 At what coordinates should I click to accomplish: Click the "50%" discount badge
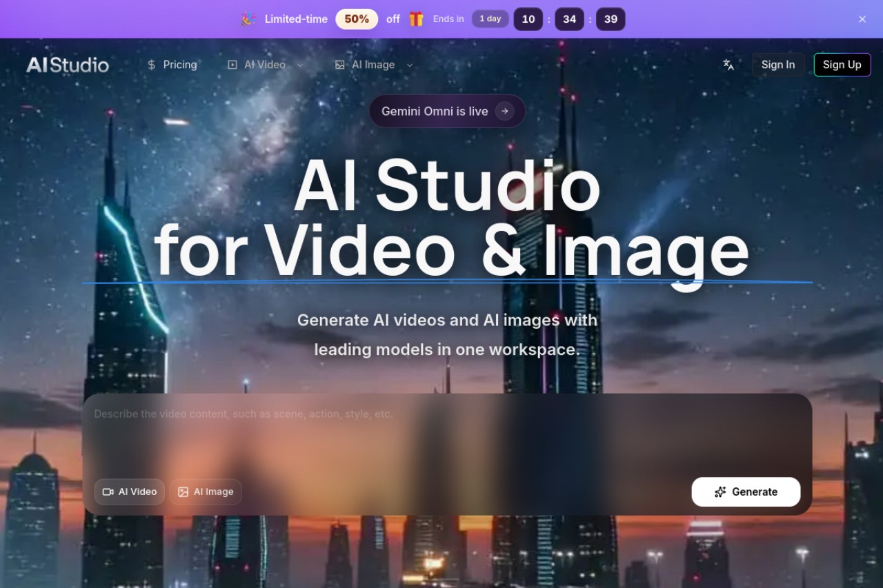pos(357,19)
